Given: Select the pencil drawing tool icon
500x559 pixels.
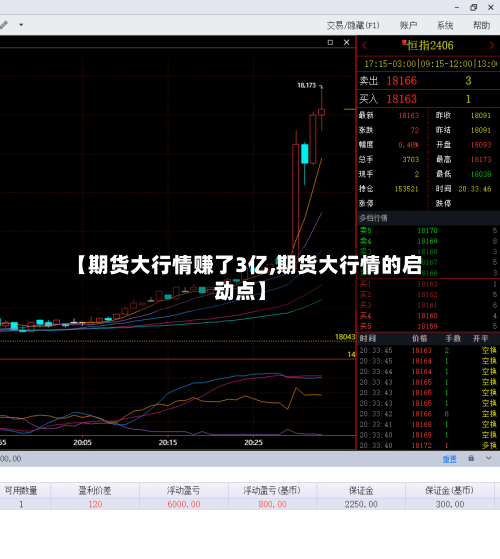Looking at the screenshot, I should coord(4,25).
